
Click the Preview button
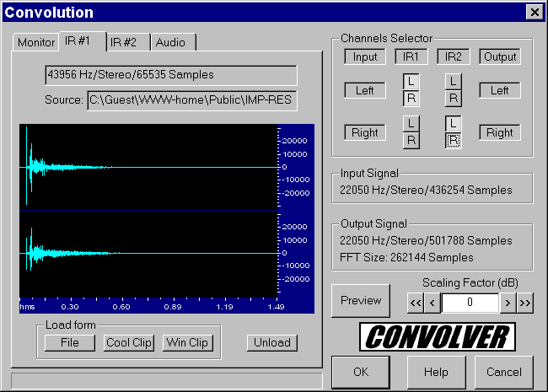pyautogui.click(x=361, y=301)
